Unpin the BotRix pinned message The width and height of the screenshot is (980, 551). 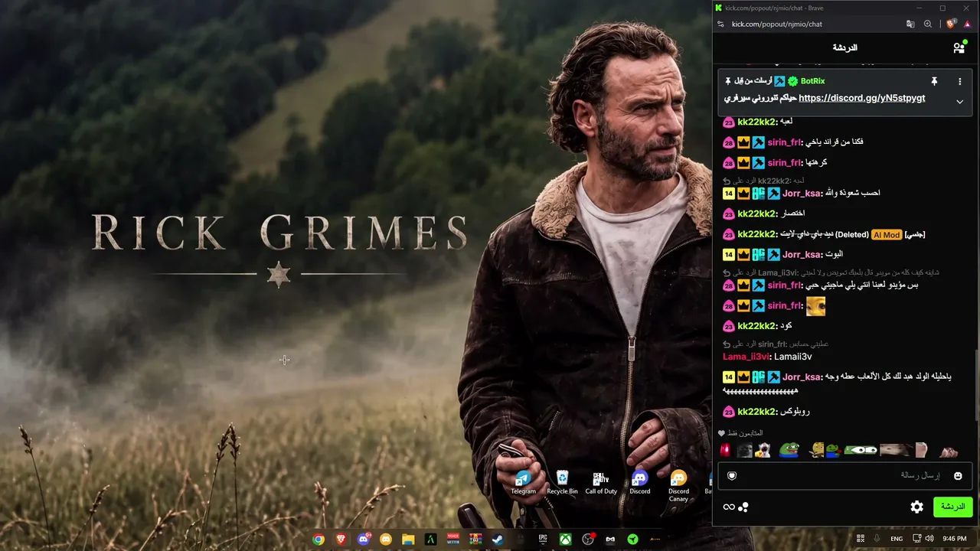934,81
